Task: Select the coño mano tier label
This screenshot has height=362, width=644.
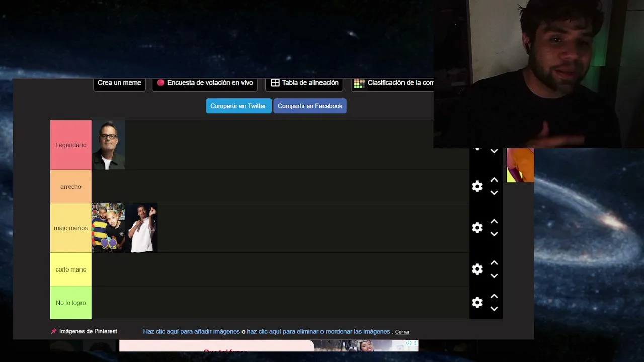Action: pyautogui.click(x=71, y=269)
